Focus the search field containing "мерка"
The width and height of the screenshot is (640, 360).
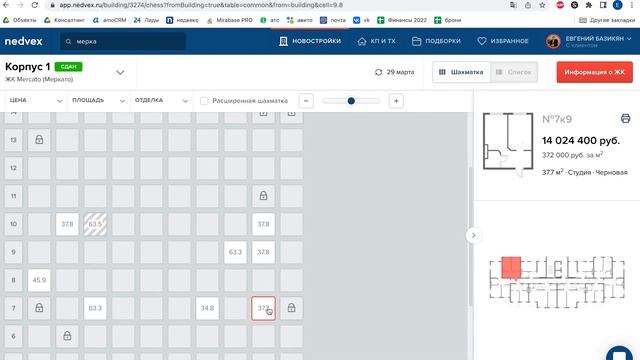123,41
